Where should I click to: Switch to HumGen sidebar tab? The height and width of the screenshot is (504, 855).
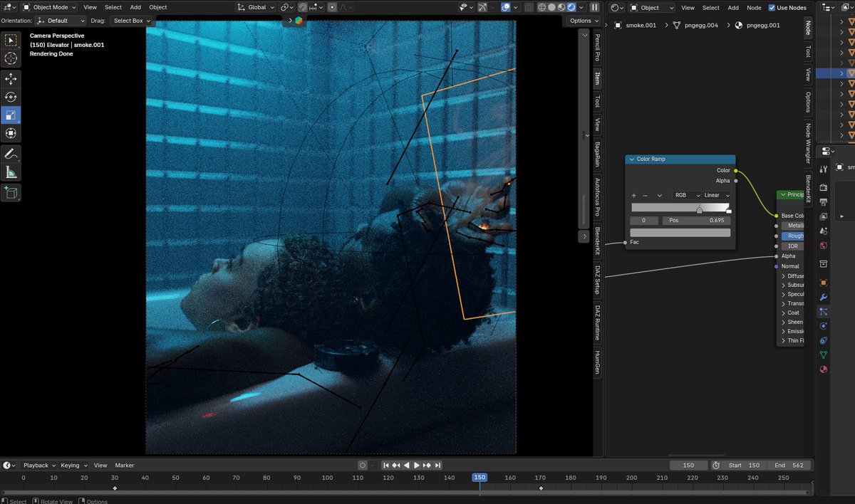597,363
